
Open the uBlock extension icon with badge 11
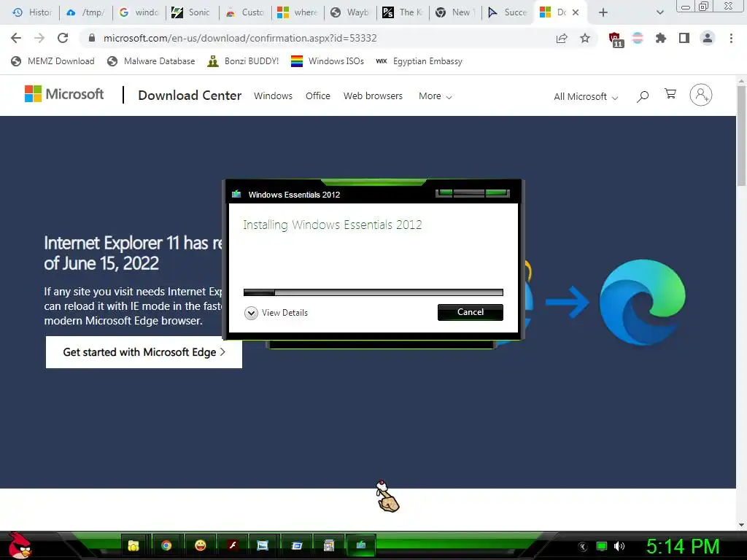point(615,39)
